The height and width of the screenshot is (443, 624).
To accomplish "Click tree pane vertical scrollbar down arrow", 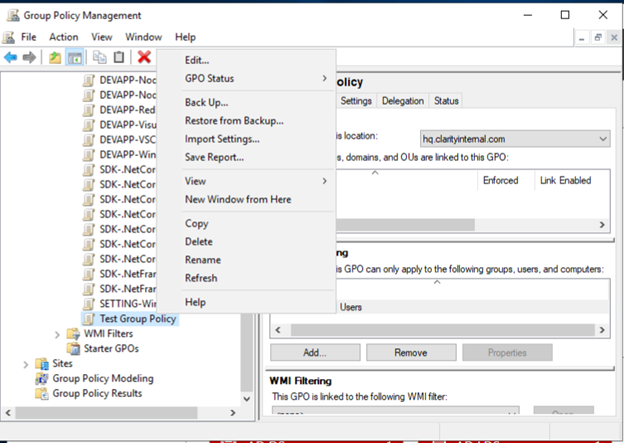I will tap(246, 399).
